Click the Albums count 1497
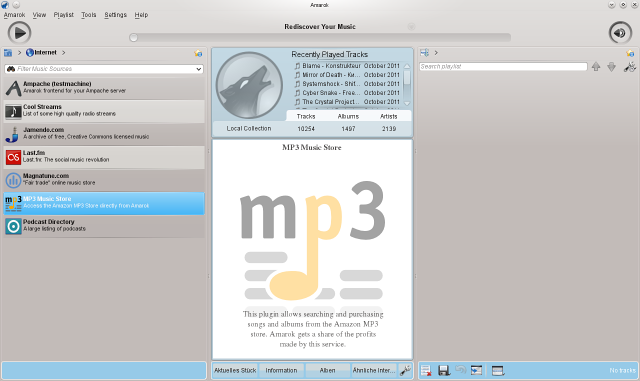 [348, 129]
